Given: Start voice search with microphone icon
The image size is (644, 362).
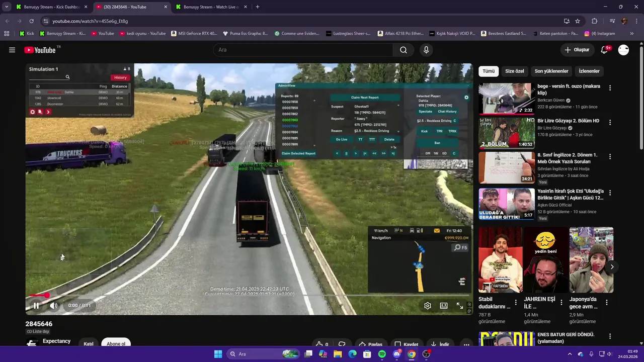Looking at the screenshot, I should [426, 50].
